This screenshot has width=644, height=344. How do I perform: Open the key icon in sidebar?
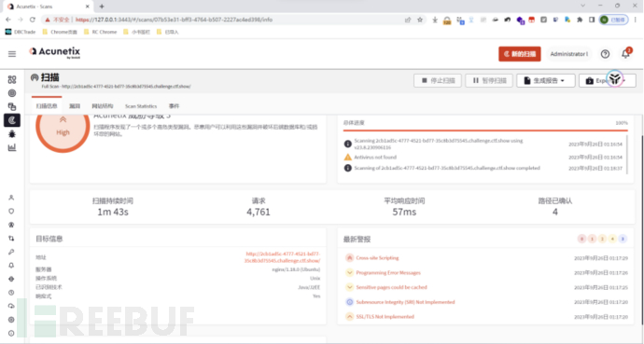pos(11,252)
